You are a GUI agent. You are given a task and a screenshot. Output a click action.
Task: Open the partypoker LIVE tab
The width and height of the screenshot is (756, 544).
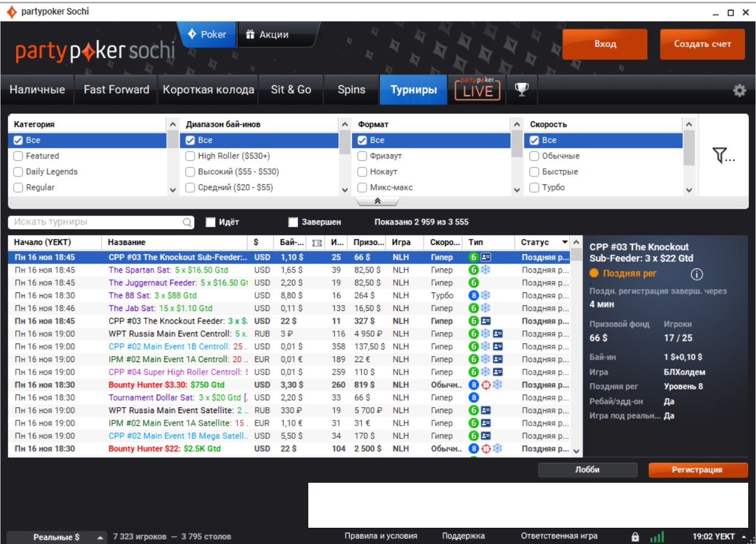[478, 89]
